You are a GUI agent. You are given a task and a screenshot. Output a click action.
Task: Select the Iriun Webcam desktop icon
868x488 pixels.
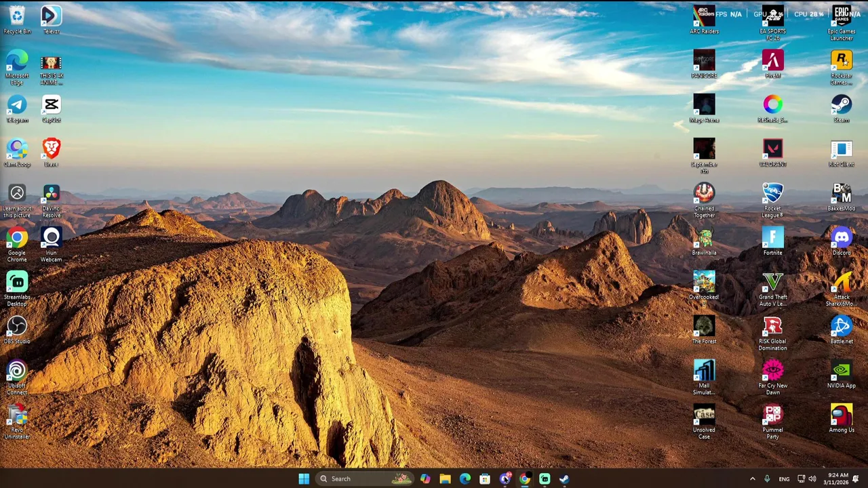[51, 245]
